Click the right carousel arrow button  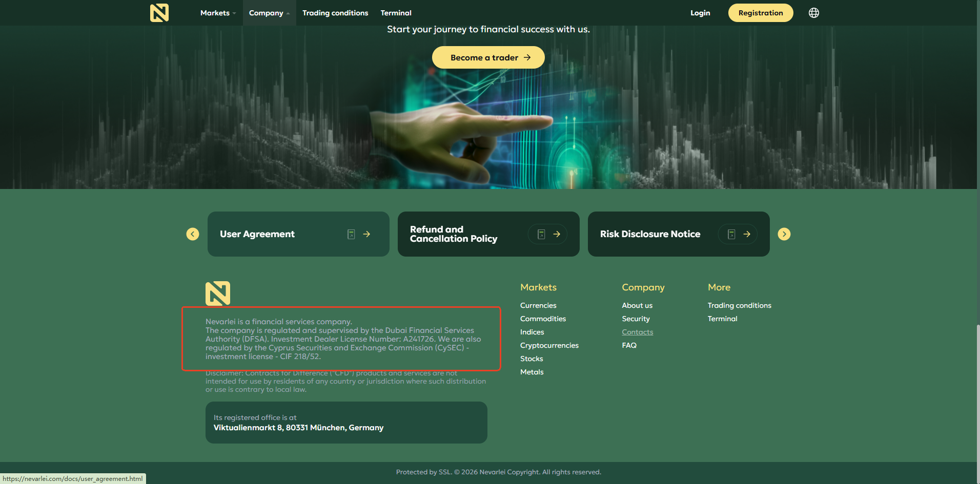[x=784, y=234]
